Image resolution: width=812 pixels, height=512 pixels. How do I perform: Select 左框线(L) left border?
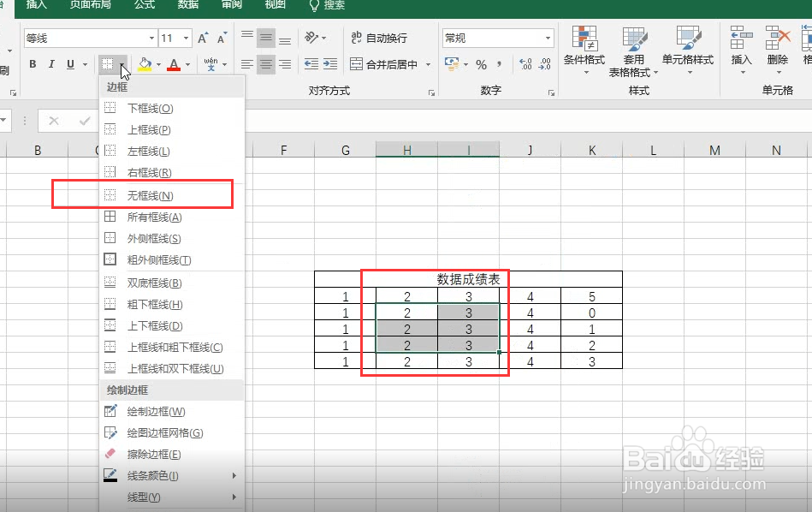pos(171,151)
